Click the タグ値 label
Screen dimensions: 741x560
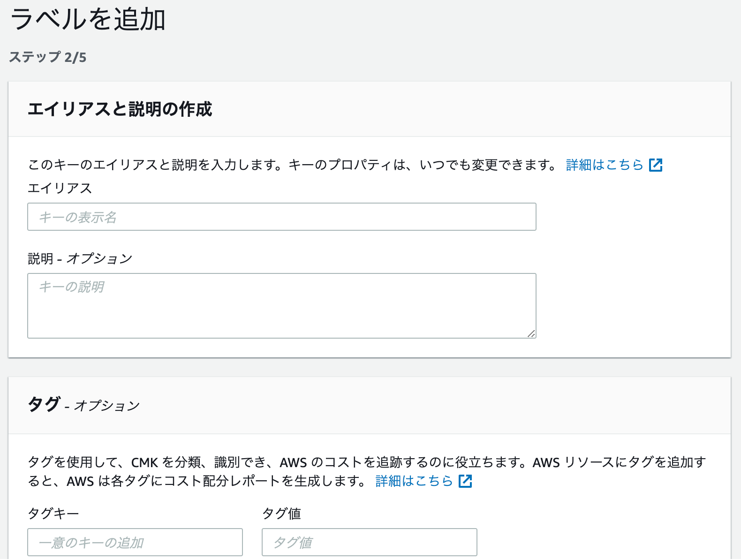[x=281, y=513]
